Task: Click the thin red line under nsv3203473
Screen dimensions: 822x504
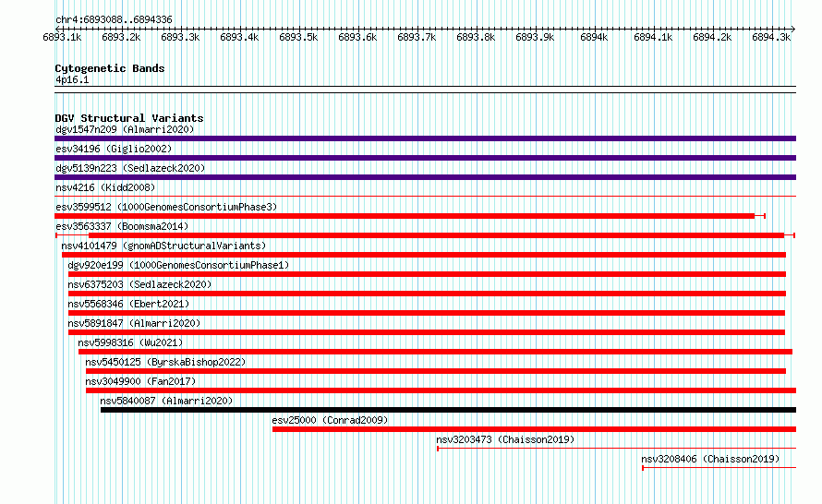Action: tap(617, 449)
